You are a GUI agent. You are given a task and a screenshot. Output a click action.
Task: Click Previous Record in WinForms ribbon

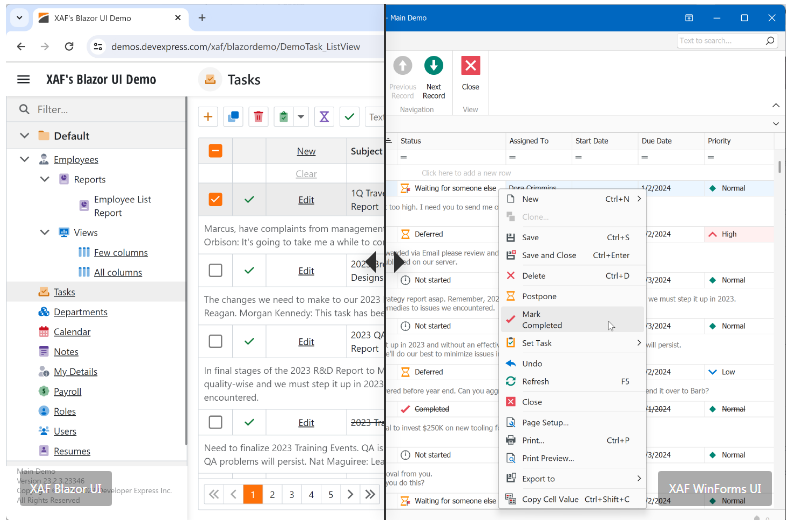403,77
